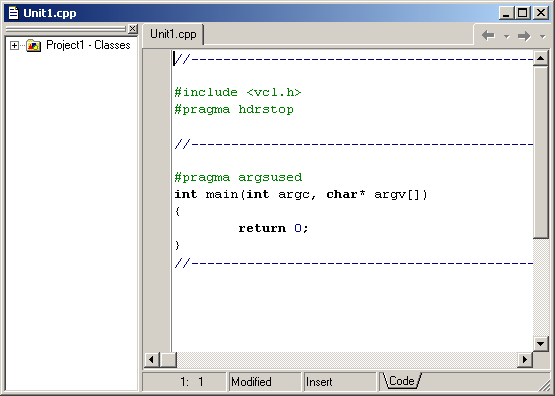Open the forward history dropdown
Screen dimensions: 555x396
[x=542, y=36]
